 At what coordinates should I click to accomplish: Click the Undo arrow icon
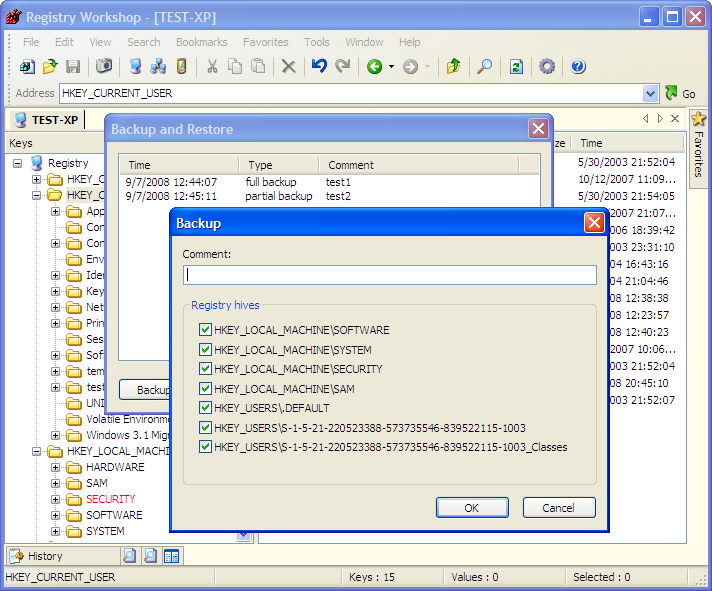click(x=318, y=67)
